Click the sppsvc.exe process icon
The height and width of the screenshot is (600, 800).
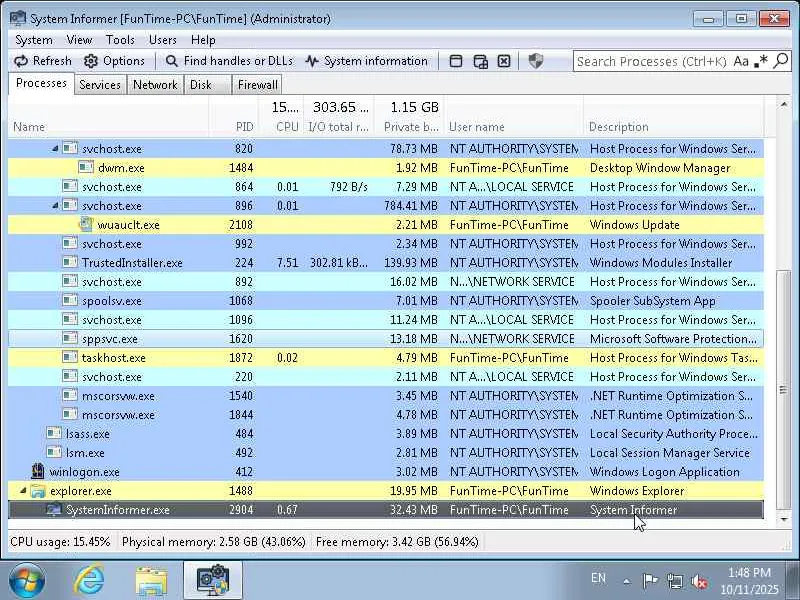70,338
